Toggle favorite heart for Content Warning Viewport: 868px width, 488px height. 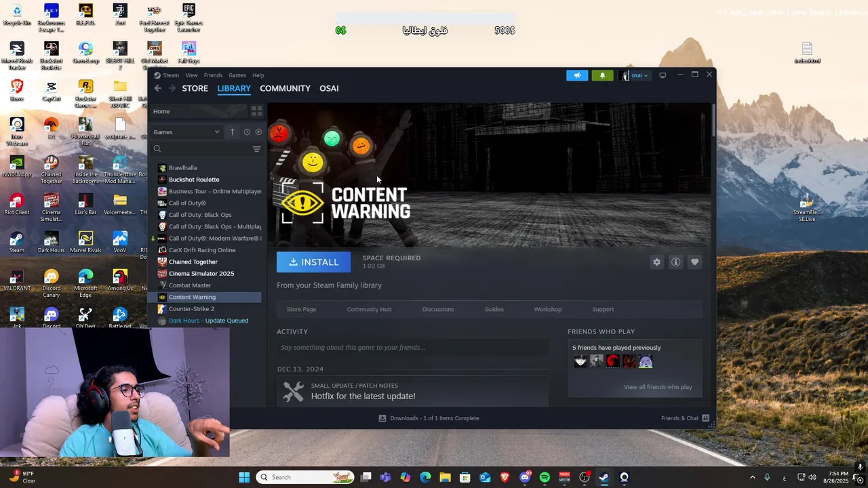694,262
